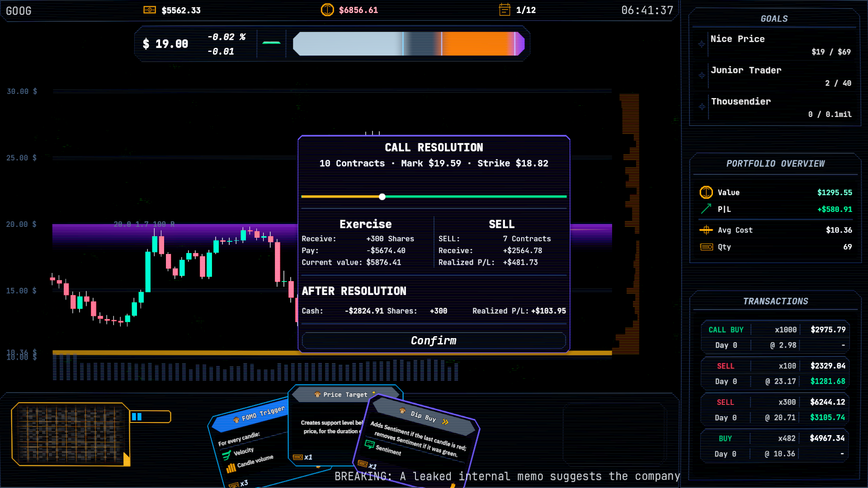Click the green sell portion of the slider

pos(476,197)
